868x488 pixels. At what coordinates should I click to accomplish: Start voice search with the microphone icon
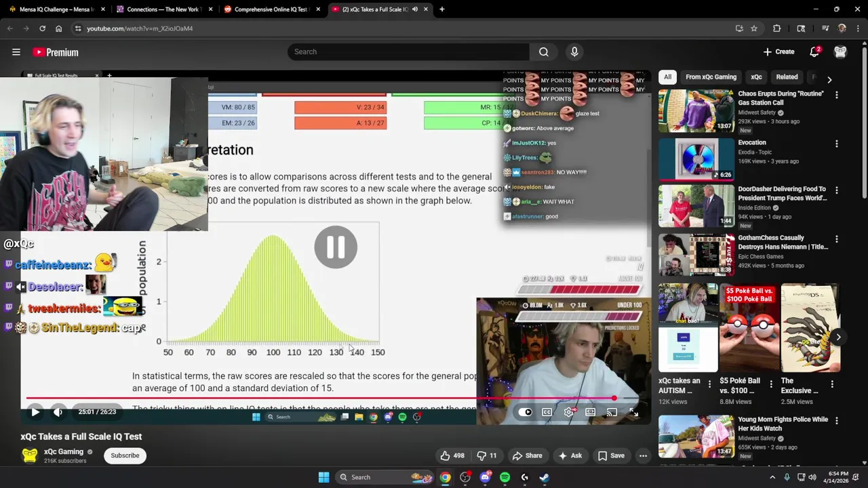(x=574, y=52)
